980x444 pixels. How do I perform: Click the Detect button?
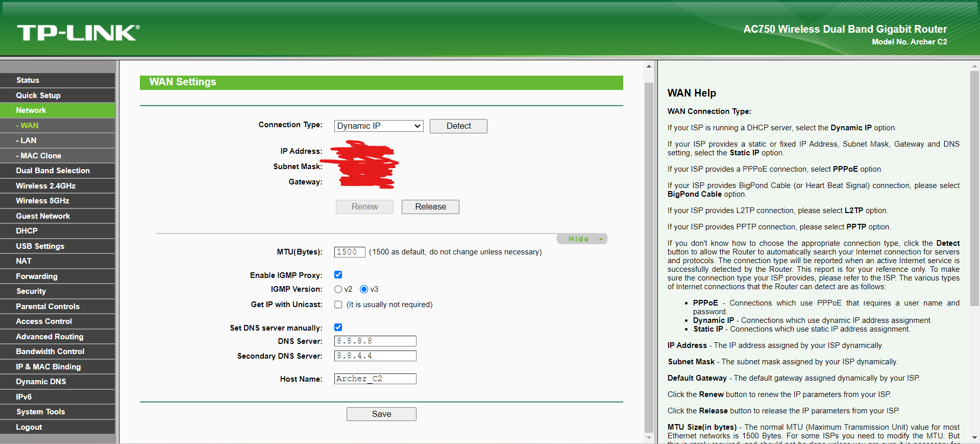tap(458, 126)
